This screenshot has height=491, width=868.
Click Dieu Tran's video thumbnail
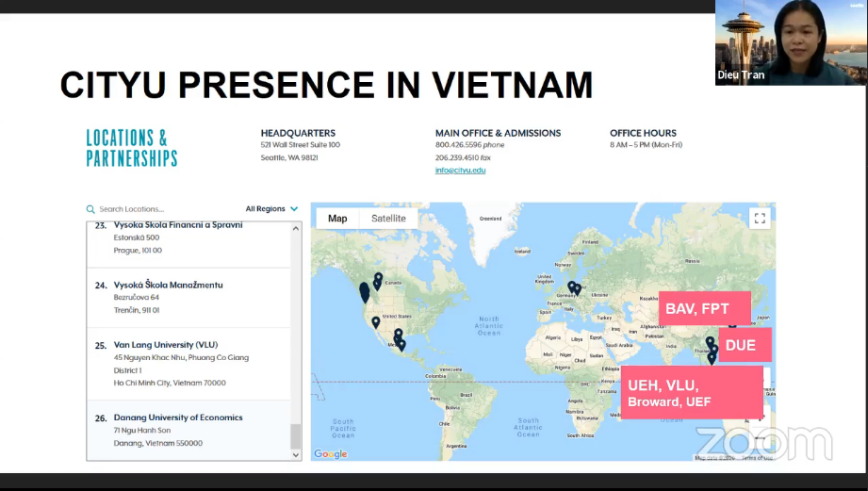pos(791,42)
